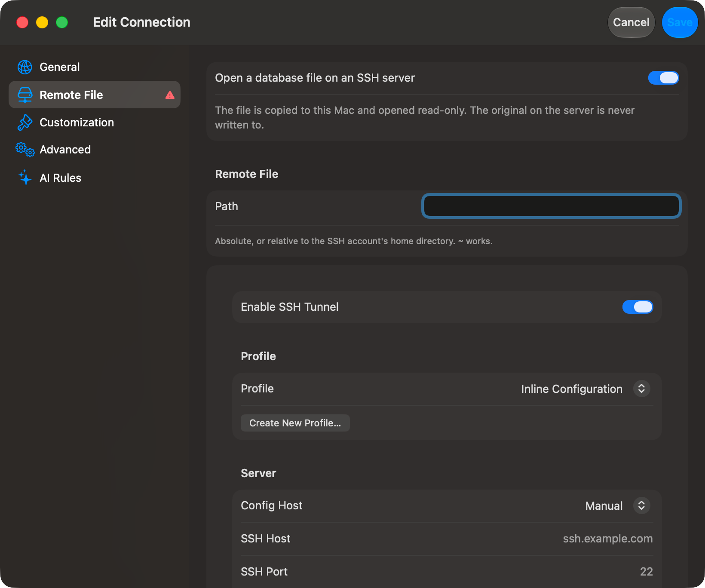The image size is (705, 588).
Task: Toggle 'Open a database file on an SSH server'
Action: pos(663,78)
